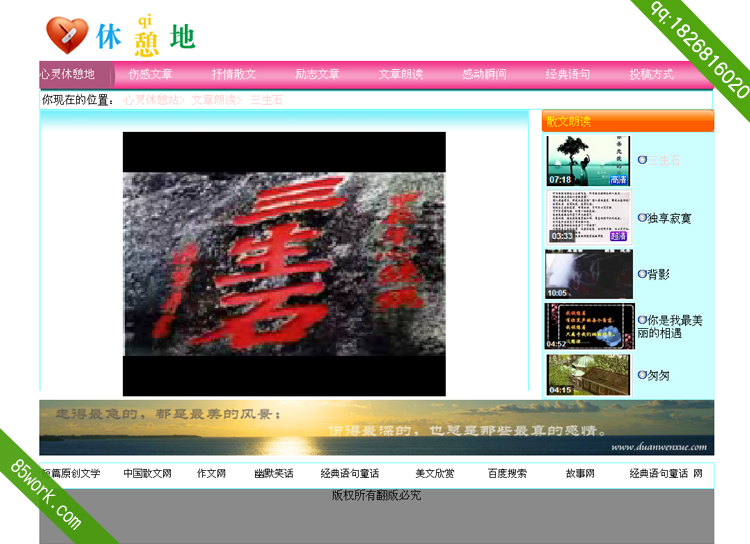Play the 三生石 main video
The height and width of the screenshot is (544, 750).
click(284, 264)
